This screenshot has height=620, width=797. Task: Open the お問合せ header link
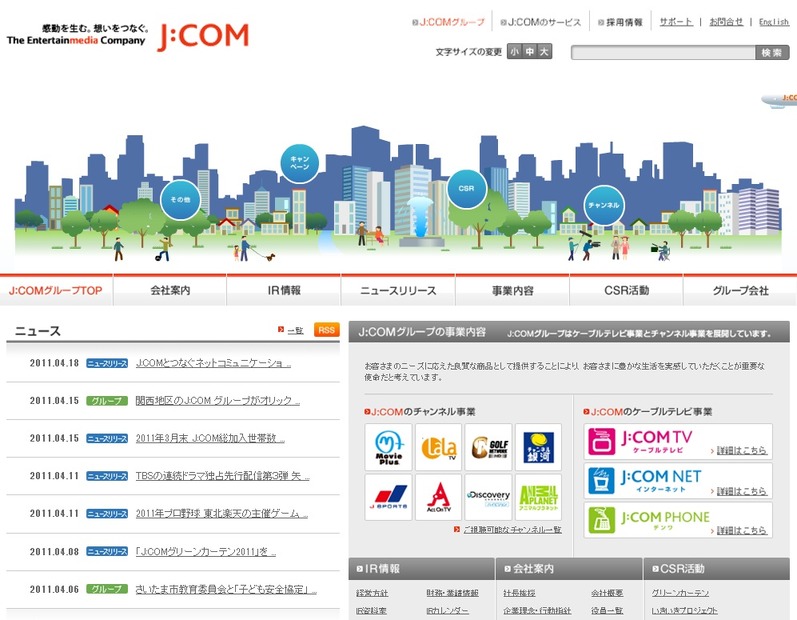tap(726, 22)
